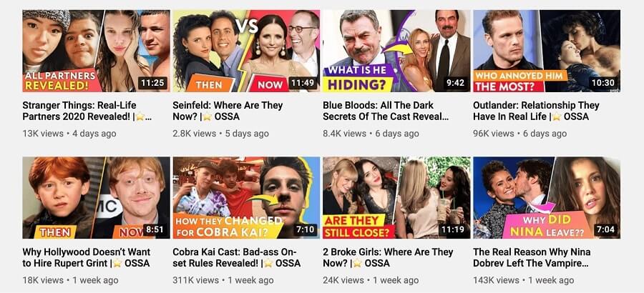Open the Cobra Kai cast thumbnail
Screen dimensions: 644x293
pyautogui.click(x=246, y=197)
